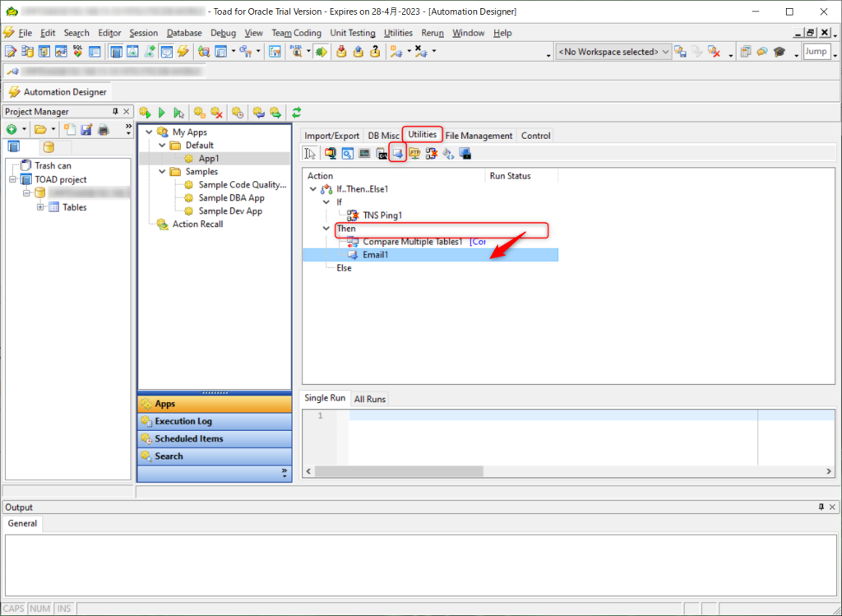Viewport: 842px width, 616px height.
Task: Open the folder icon dropdown arrow in Project Manager
Action: point(53,129)
